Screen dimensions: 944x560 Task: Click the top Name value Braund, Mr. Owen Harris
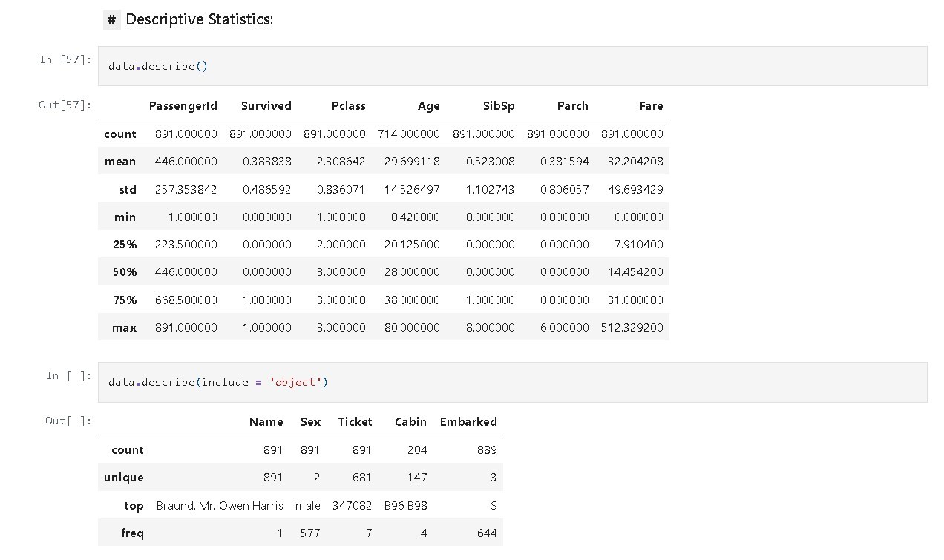pos(220,506)
